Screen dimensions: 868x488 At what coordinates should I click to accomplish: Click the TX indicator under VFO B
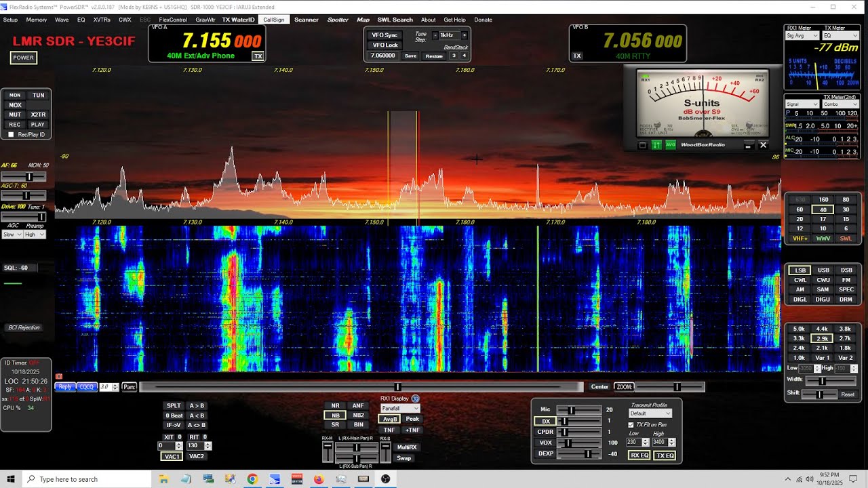[x=577, y=56]
